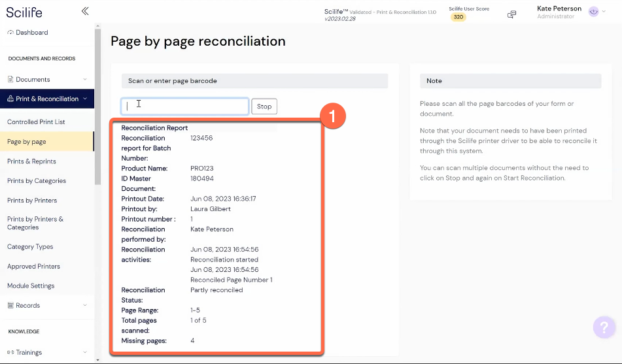Open Dashboard from the sidebar
Image resolution: width=622 pixels, height=364 pixels.
point(31,33)
